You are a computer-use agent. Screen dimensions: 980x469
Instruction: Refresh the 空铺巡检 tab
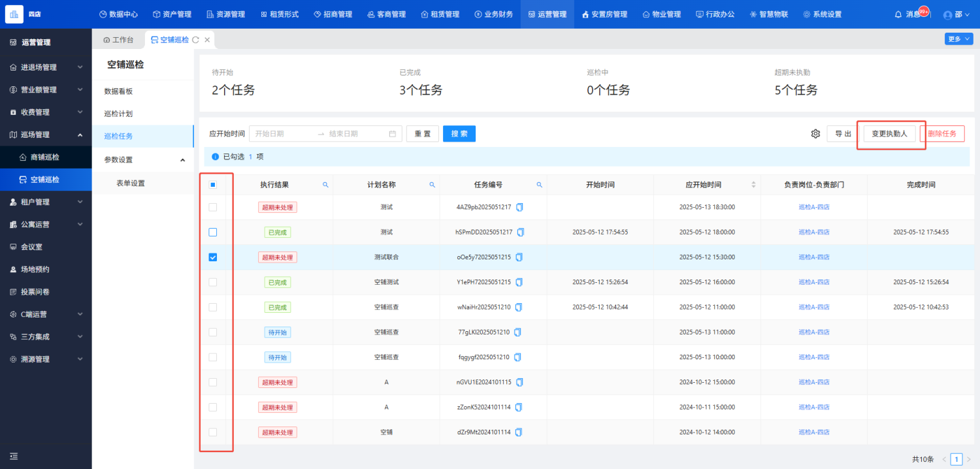(x=195, y=40)
